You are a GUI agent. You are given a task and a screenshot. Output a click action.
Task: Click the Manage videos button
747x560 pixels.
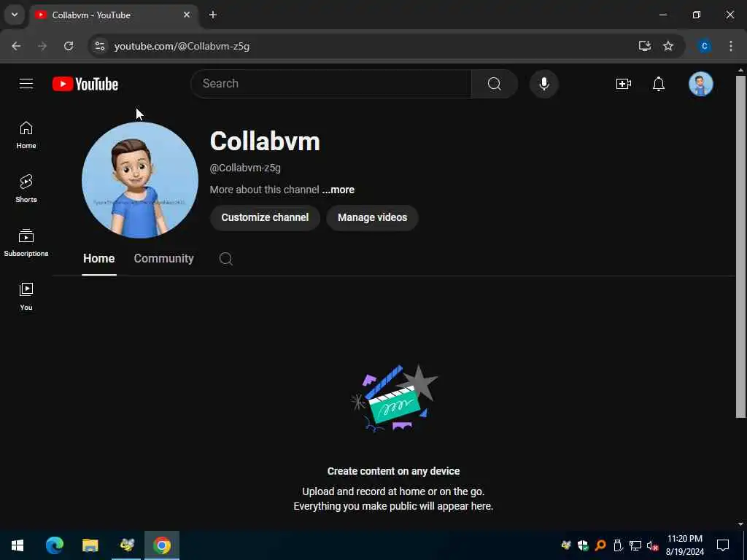pyautogui.click(x=373, y=217)
